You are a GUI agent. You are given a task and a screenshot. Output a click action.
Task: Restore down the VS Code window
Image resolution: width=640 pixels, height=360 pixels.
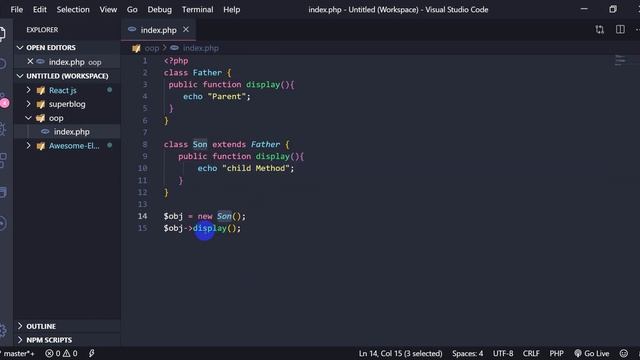click(x=613, y=9)
